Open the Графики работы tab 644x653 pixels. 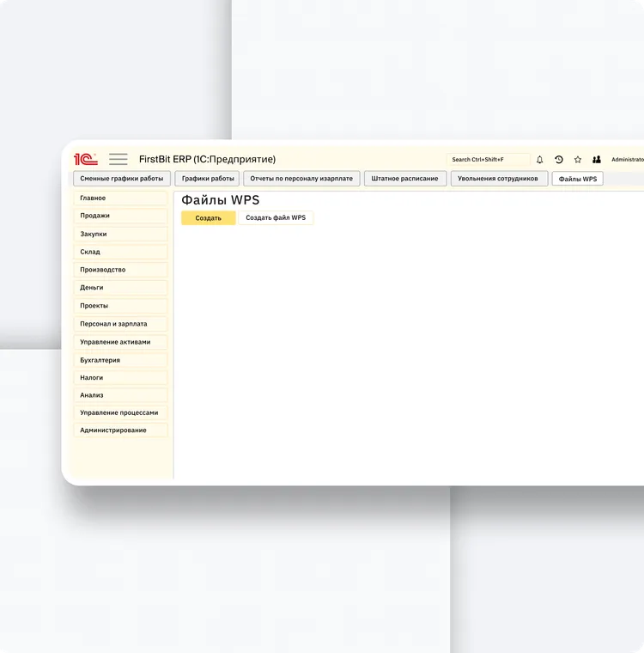click(x=208, y=179)
